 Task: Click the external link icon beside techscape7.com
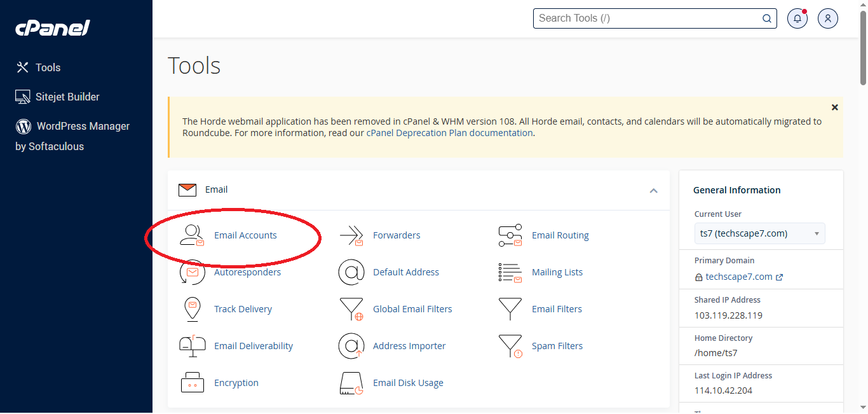pos(780,277)
